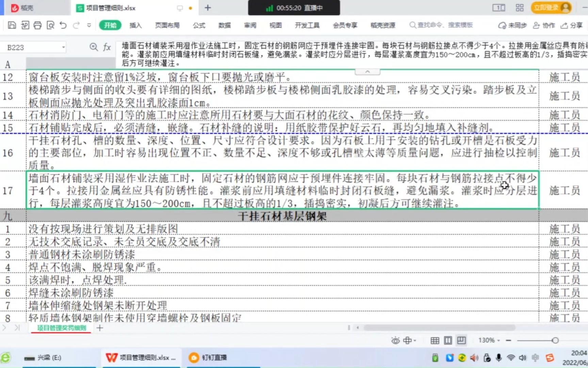Select 施工员 cell in row 17
This screenshot has width=588, height=368.
click(x=564, y=190)
